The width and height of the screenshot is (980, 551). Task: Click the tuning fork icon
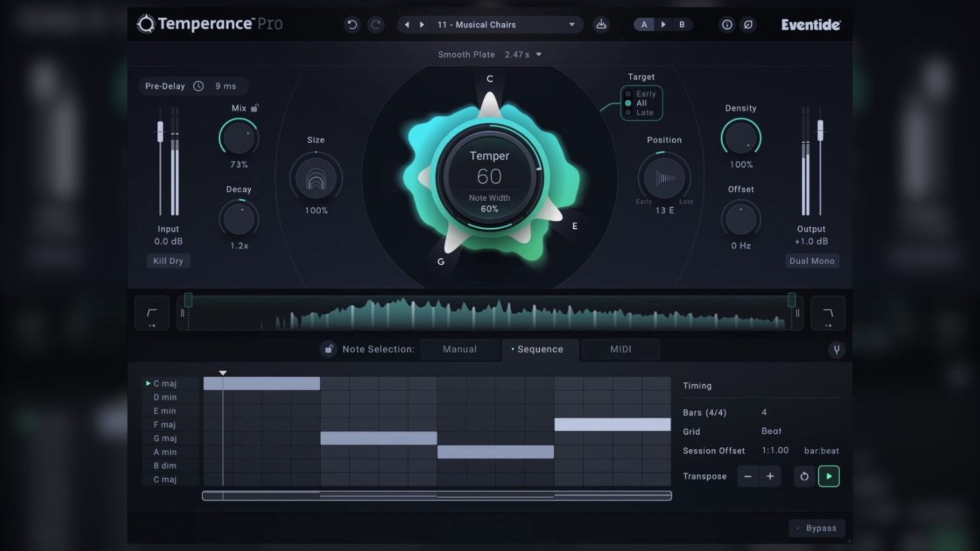tap(837, 349)
